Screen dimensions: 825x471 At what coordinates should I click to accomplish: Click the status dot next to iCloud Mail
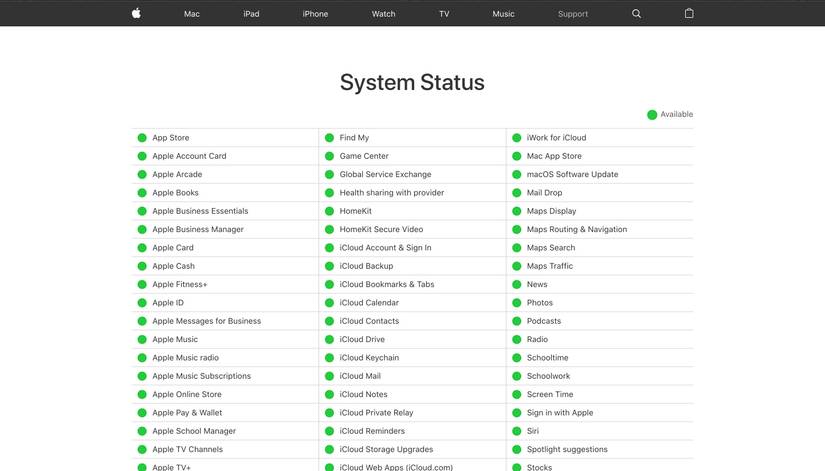[x=329, y=376]
